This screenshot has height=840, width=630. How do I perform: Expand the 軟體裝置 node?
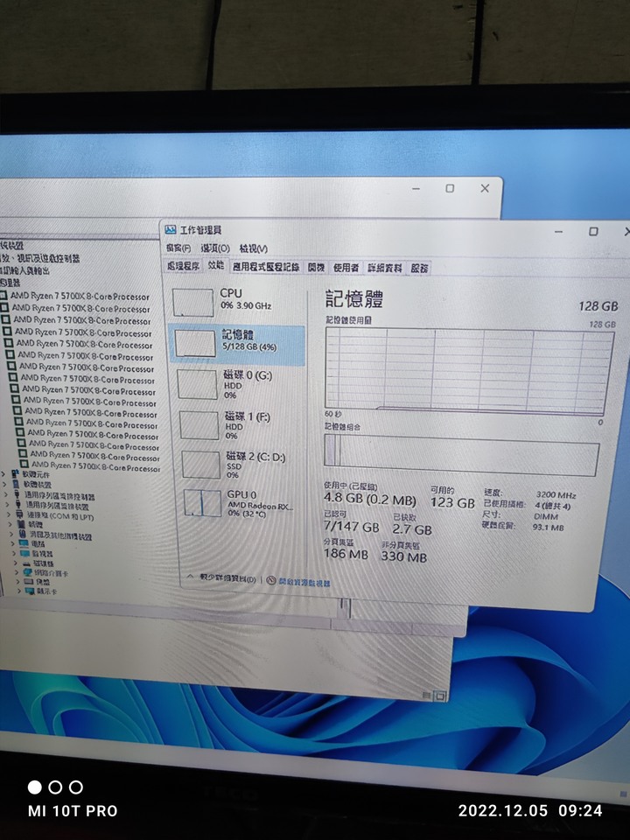5,484
